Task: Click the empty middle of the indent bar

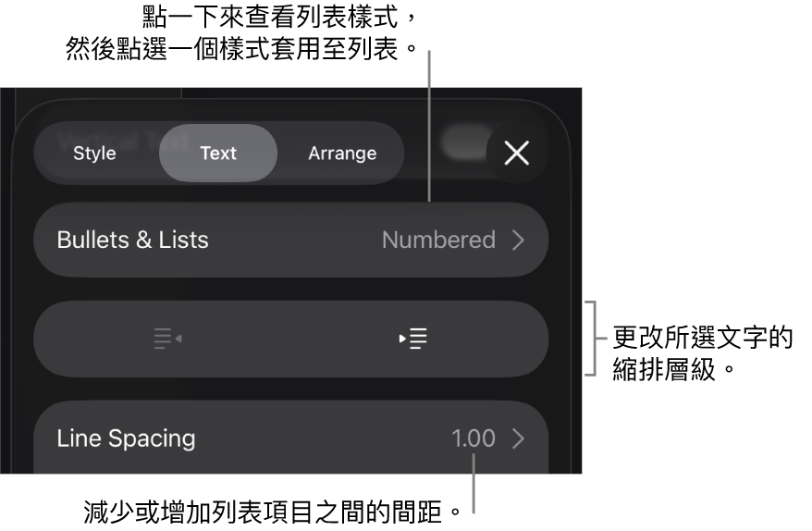Action: [290, 340]
